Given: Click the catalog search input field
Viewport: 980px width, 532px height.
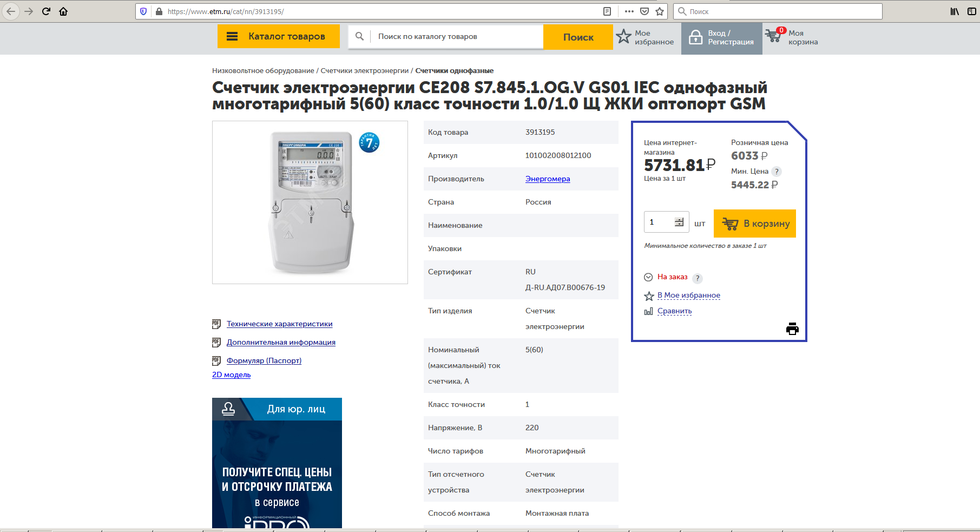Looking at the screenshot, I should point(457,37).
